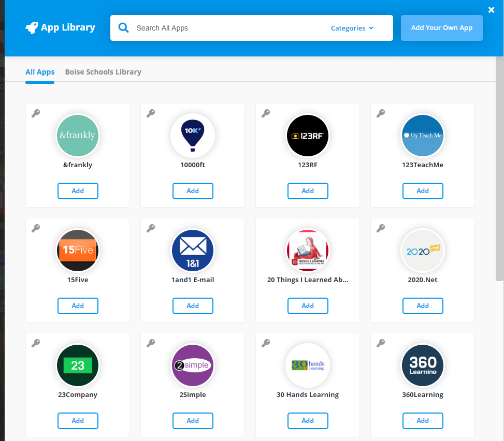Click the 2Simple app logo
The image size is (504, 441).
point(193,365)
